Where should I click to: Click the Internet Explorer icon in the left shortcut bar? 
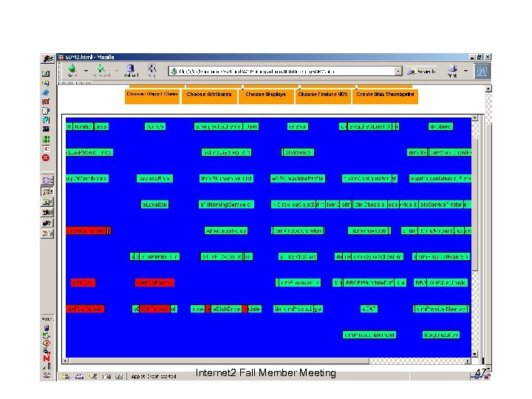click(46, 92)
